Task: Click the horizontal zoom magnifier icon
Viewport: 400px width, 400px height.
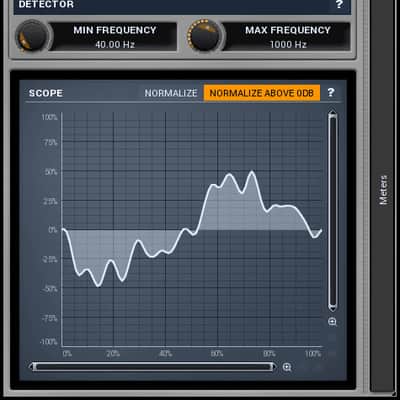Action: pos(287,367)
